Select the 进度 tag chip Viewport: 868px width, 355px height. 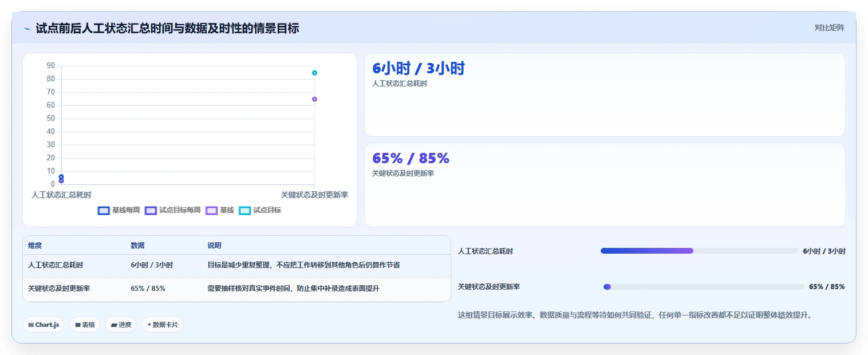pos(121,325)
